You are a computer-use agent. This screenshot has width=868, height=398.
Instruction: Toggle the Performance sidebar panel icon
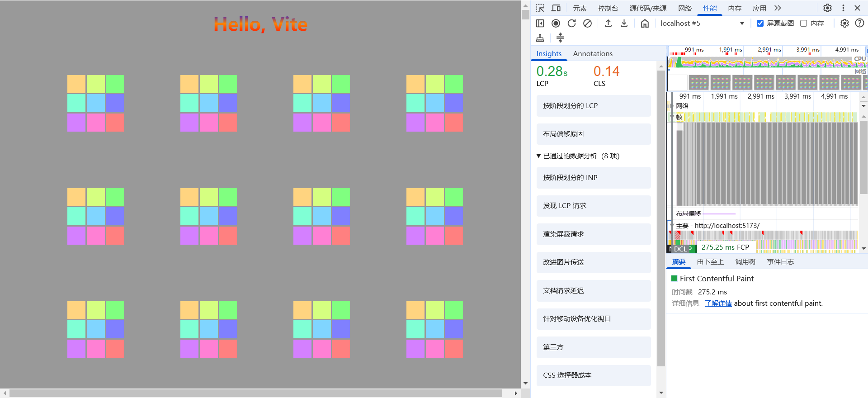coord(540,23)
